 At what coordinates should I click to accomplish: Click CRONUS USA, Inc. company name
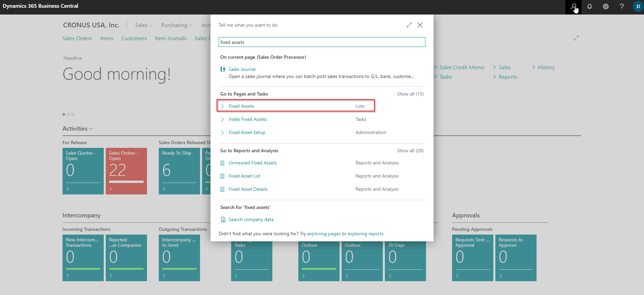[x=91, y=25]
